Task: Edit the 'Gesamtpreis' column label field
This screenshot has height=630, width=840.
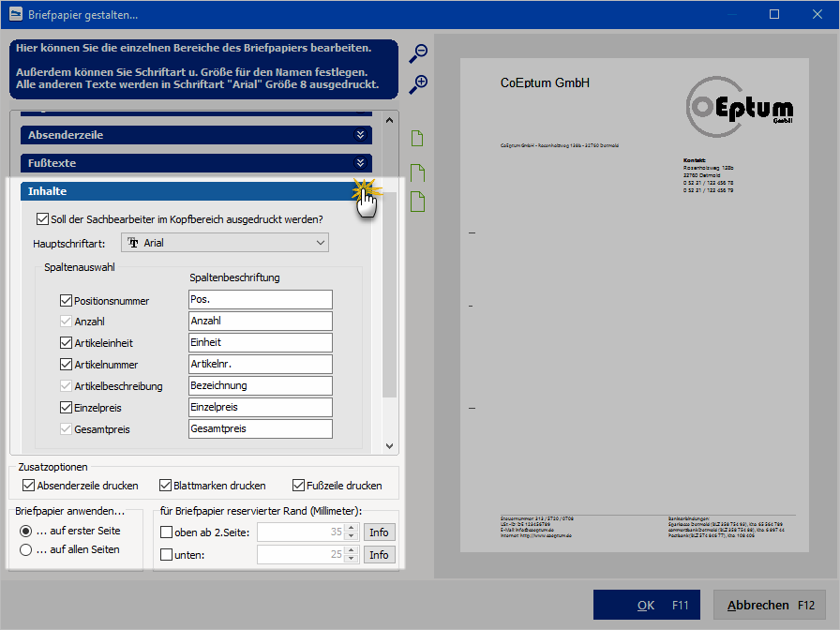Action: pyautogui.click(x=261, y=428)
